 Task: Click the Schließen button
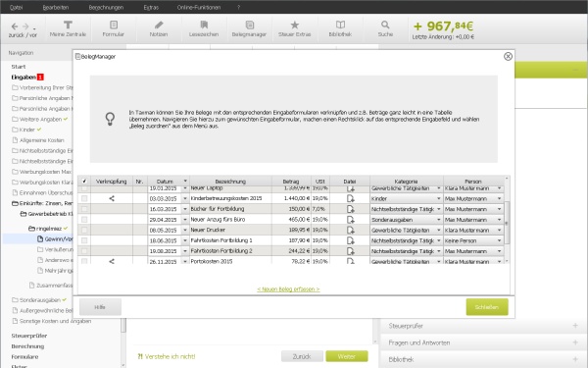coord(487,307)
